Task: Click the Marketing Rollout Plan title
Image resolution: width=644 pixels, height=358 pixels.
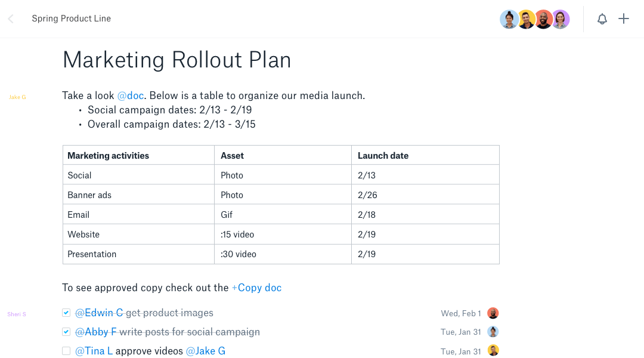Action: pyautogui.click(x=177, y=60)
